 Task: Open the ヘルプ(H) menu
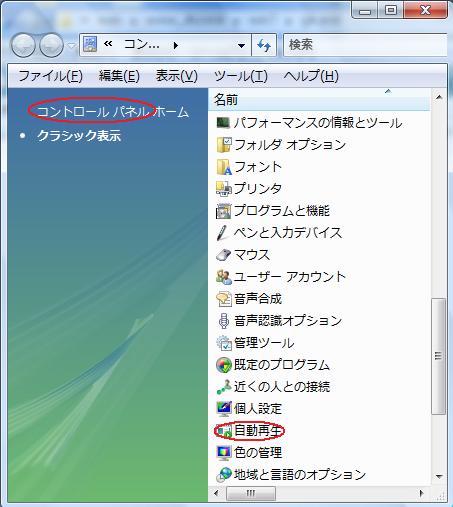311,76
